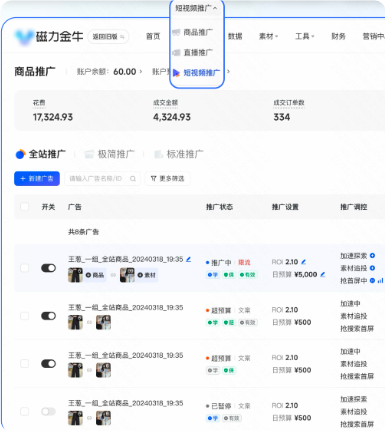
Task: Click the 磁力金牛 logo
Action: click(49, 36)
